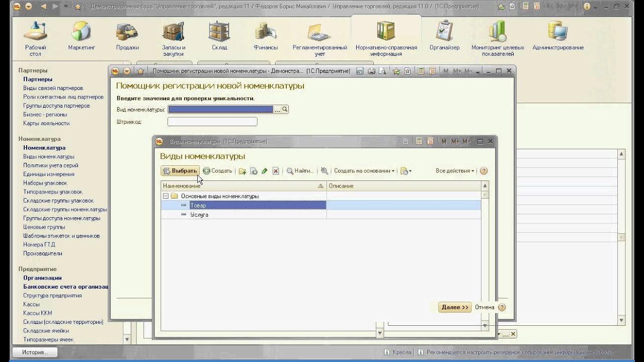Open the Регламентированный учет section

point(320,38)
